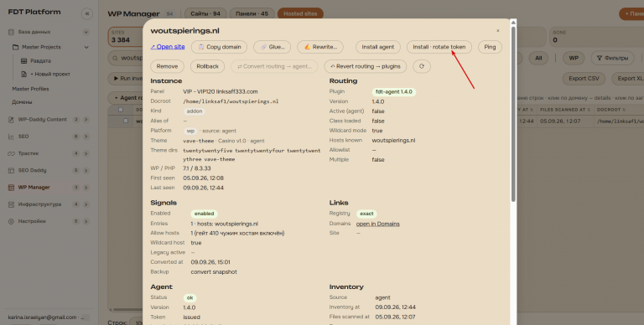Switch to the Панели · 45 tab
This screenshot has height=325, width=644.
tap(252, 14)
